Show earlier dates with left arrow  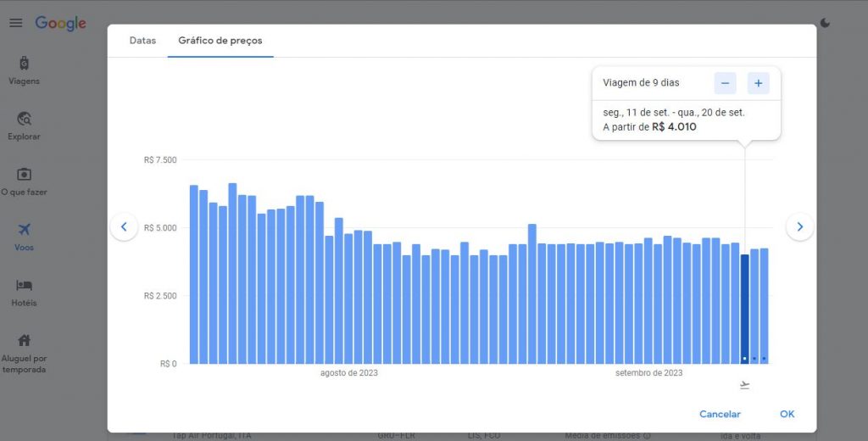point(124,226)
